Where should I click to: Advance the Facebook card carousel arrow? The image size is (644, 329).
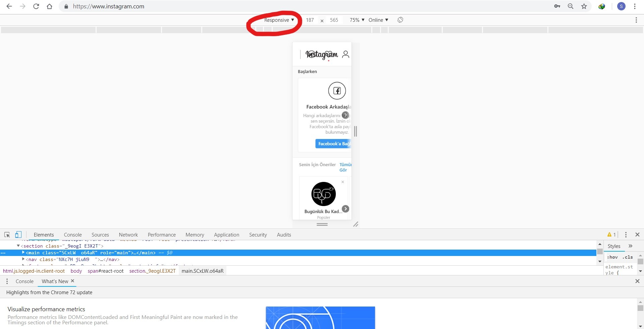pos(345,115)
